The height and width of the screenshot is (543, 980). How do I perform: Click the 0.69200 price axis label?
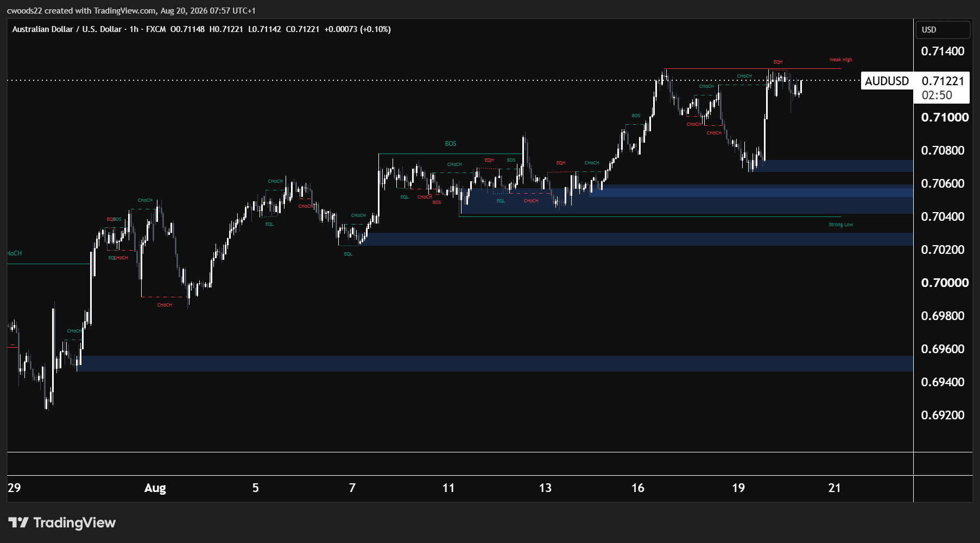coord(943,416)
